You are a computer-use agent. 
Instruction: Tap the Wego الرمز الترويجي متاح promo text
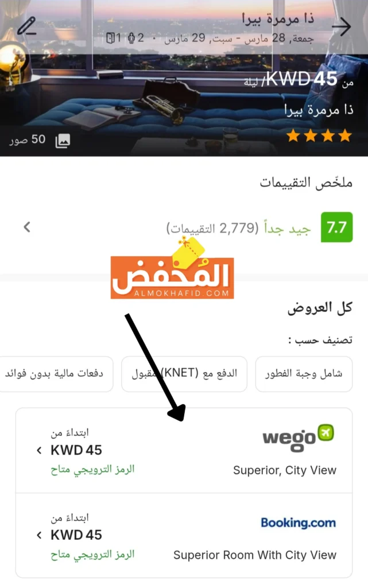coord(92,470)
